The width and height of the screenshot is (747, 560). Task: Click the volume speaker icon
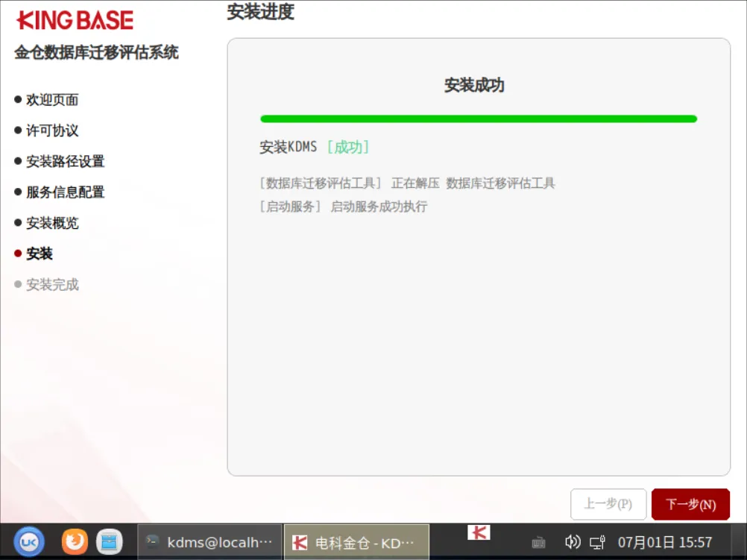click(x=572, y=542)
